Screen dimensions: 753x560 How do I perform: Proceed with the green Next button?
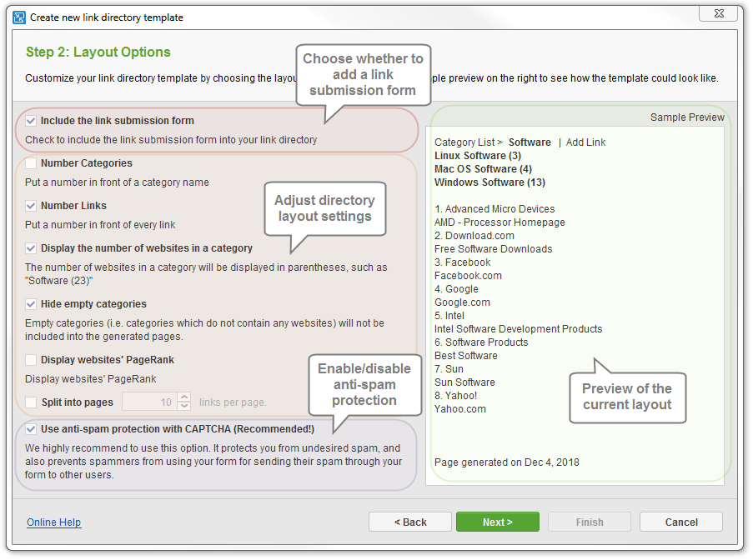[x=497, y=522]
